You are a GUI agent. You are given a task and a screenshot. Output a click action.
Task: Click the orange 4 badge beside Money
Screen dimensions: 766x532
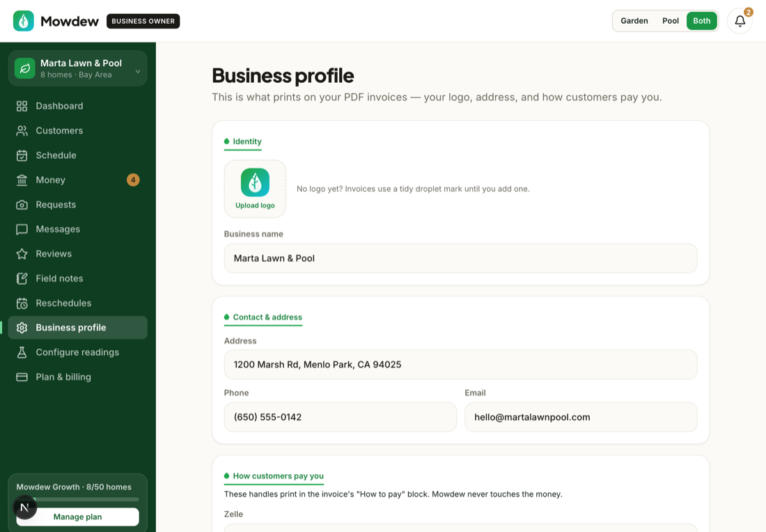pyautogui.click(x=134, y=180)
